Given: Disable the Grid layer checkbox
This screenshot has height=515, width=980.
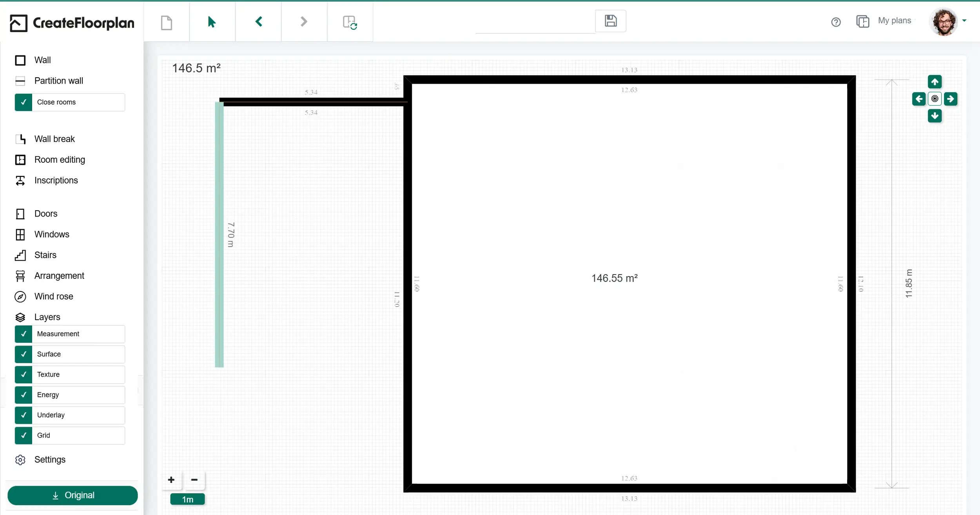Looking at the screenshot, I should tap(24, 435).
